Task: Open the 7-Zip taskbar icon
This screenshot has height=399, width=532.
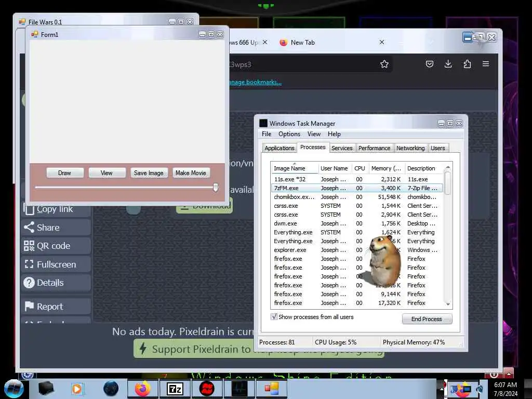Action: tap(175, 389)
